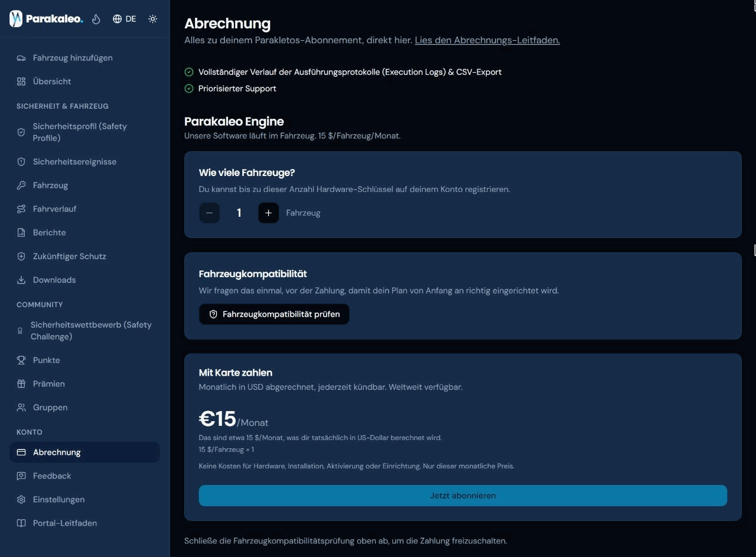The height and width of the screenshot is (557, 756).
Task: Select Abrechnung in the sidebar
Action: (x=84, y=452)
